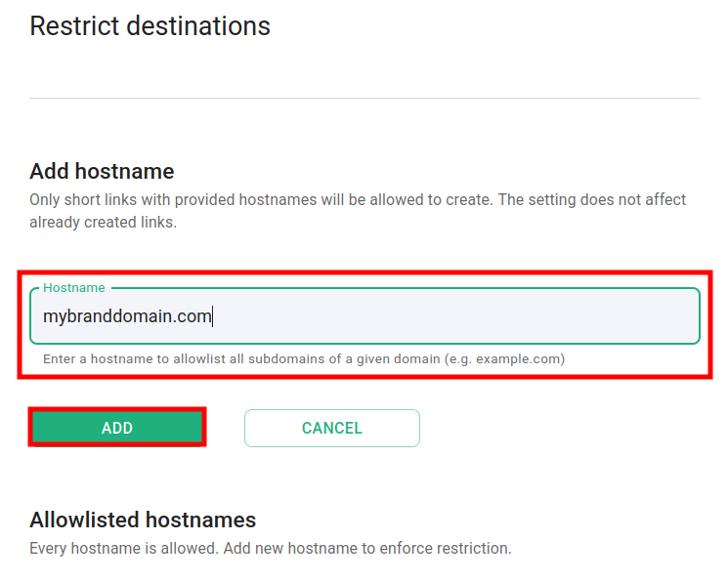Image resolution: width=728 pixels, height=583 pixels.
Task: Click the ADD button
Action: (x=117, y=428)
